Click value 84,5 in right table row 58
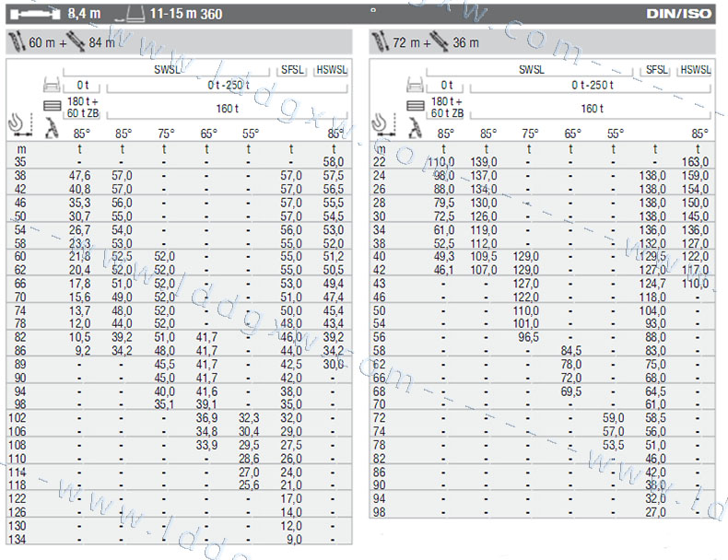Screen dimensions: 728x560 (x=571, y=351)
